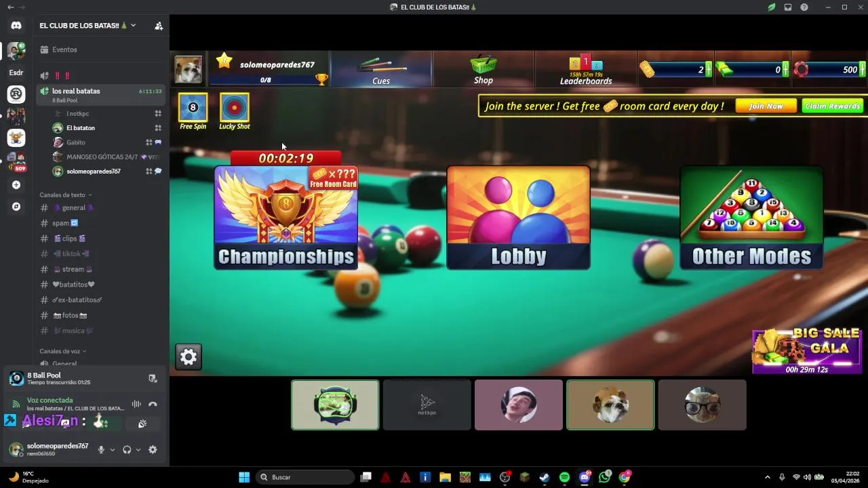This screenshot has width=868, height=488.
Task: Open the fotos text channel
Action: click(x=102, y=315)
